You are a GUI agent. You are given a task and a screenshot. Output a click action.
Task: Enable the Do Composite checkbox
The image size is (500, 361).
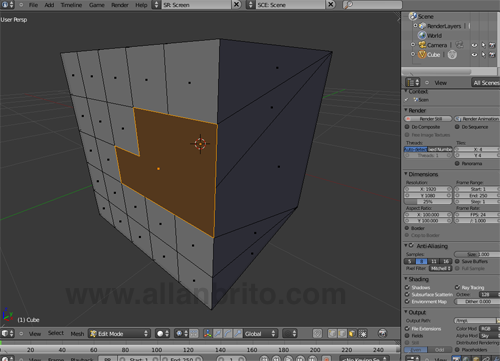[x=407, y=127]
